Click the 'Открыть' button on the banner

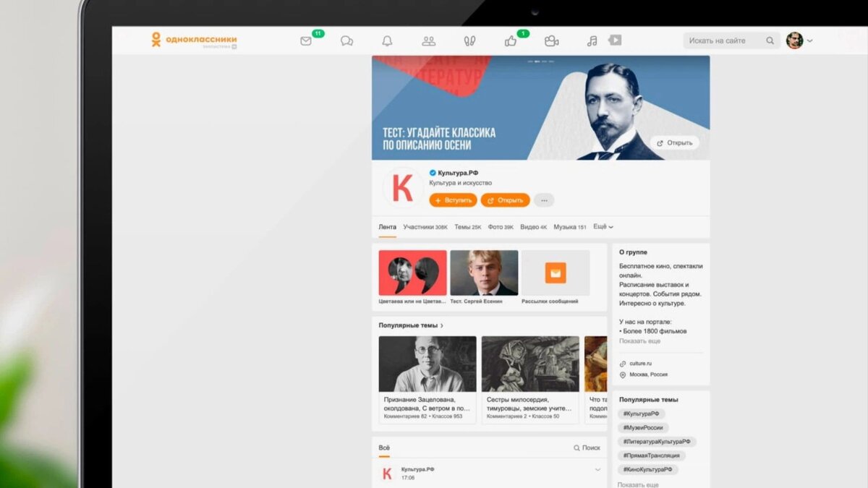675,142
